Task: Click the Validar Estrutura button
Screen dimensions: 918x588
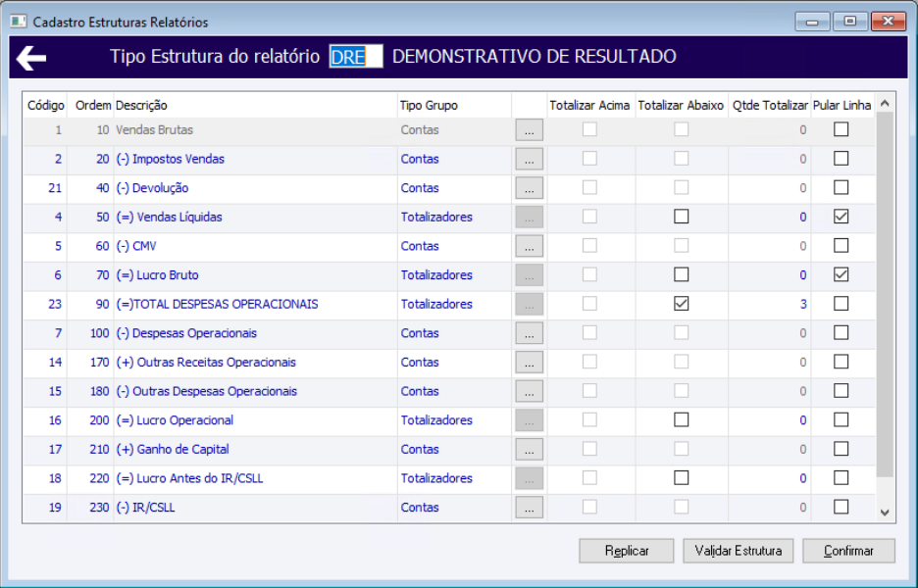Action: point(738,551)
